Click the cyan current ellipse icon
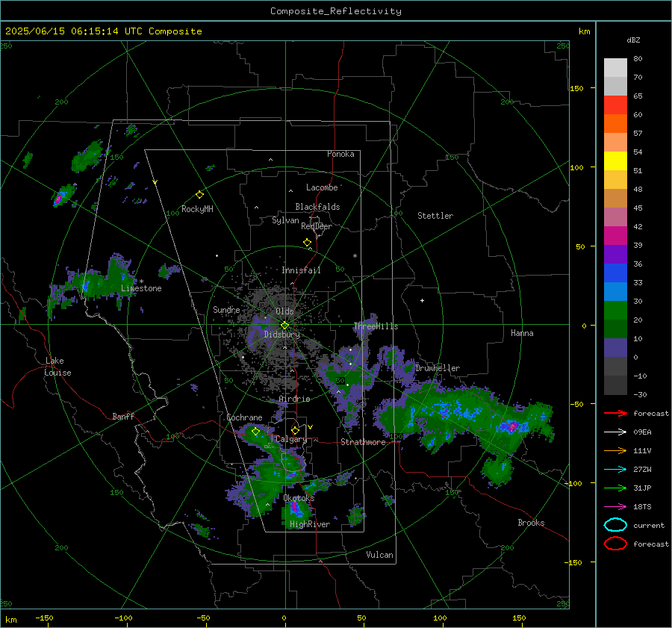 coord(615,525)
